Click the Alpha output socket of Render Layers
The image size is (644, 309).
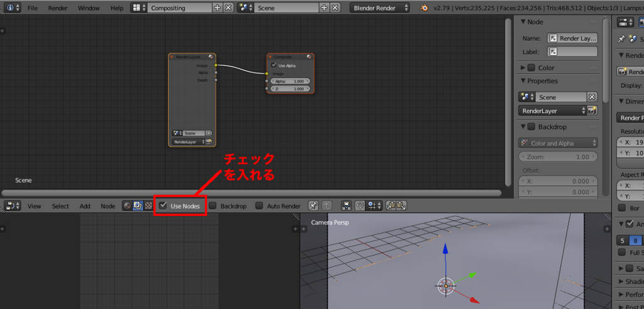(216, 73)
